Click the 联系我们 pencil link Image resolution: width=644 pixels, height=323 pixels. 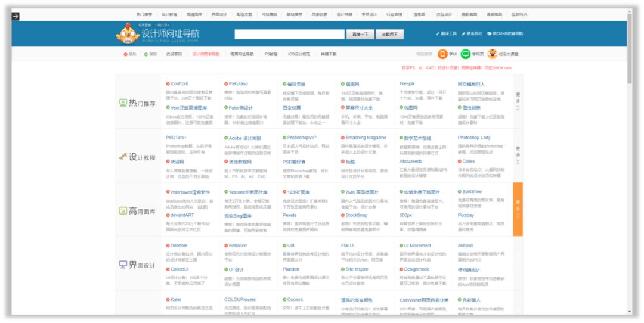[x=472, y=33]
